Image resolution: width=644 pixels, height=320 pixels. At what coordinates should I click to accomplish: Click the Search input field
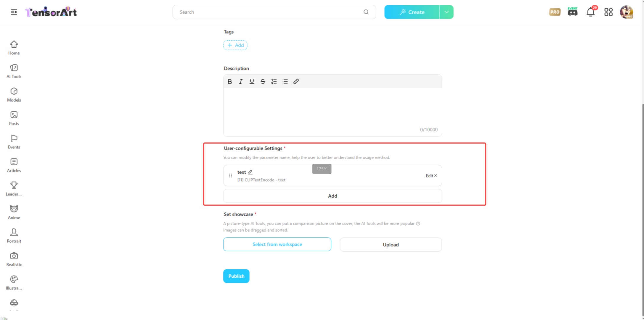tap(269, 12)
